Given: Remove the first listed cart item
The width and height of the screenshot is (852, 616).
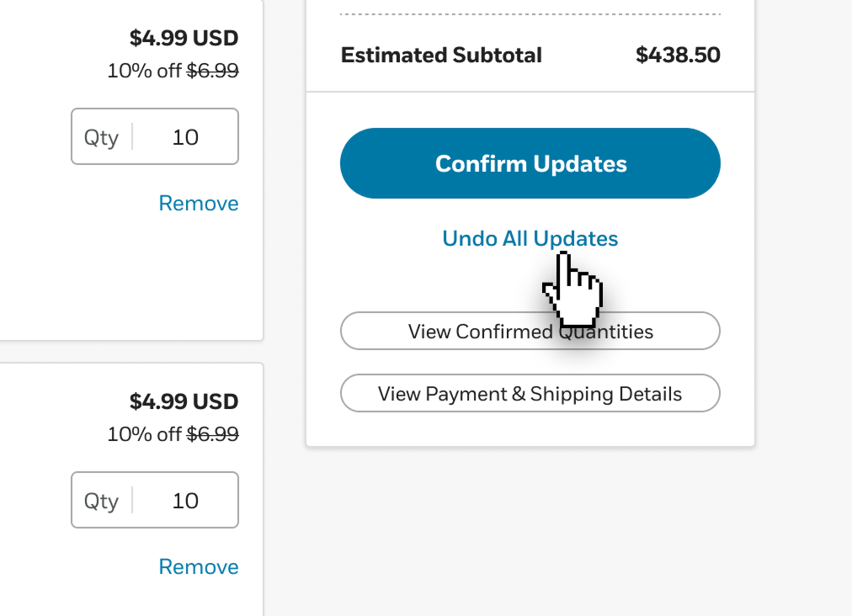Looking at the screenshot, I should click(199, 203).
